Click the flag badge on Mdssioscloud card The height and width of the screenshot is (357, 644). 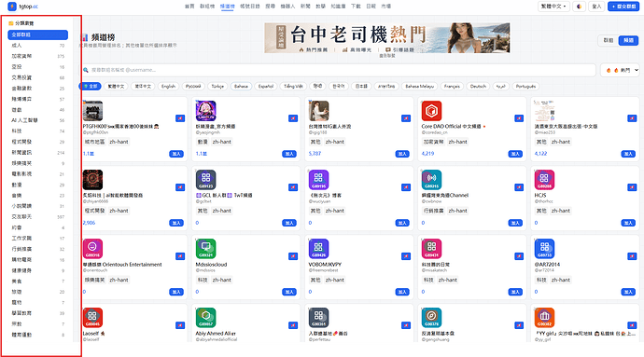pos(293,256)
